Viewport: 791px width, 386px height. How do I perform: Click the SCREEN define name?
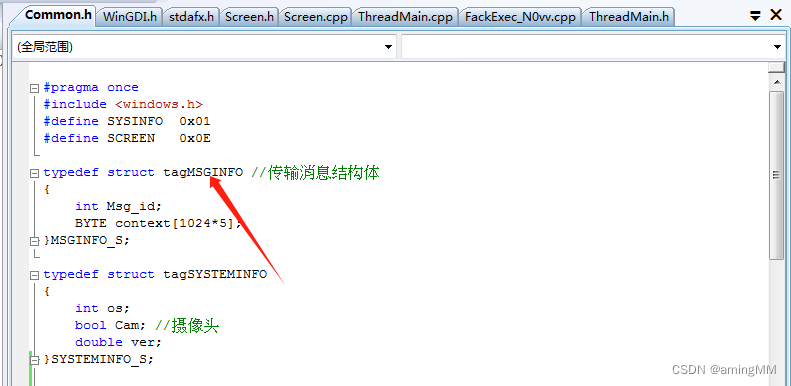pyautogui.click(x=131, y=138)
